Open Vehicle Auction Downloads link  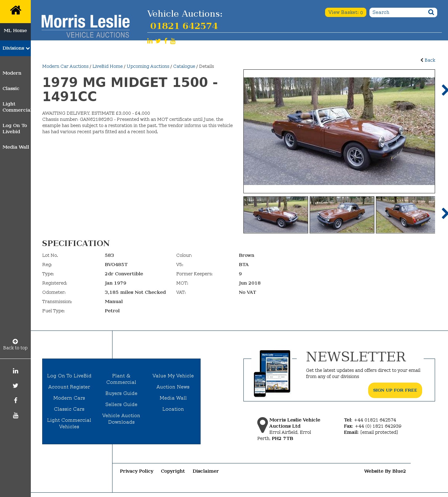[121, 419]
